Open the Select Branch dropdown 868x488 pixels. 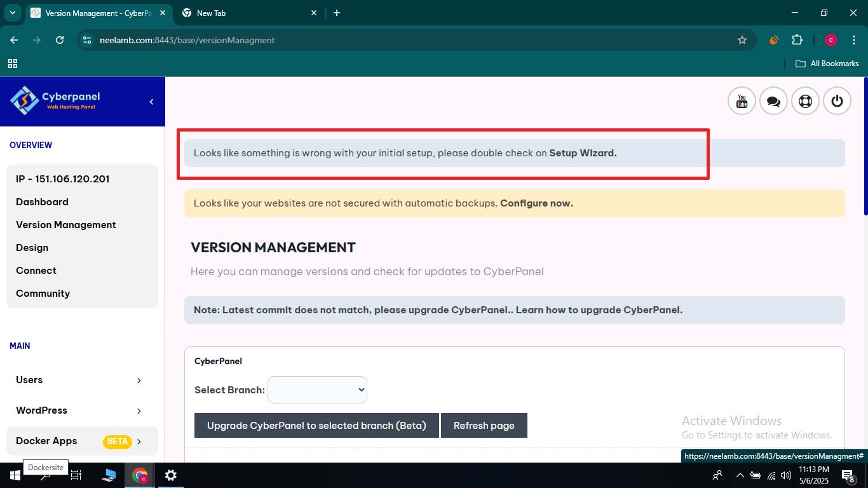pos(317,390)
